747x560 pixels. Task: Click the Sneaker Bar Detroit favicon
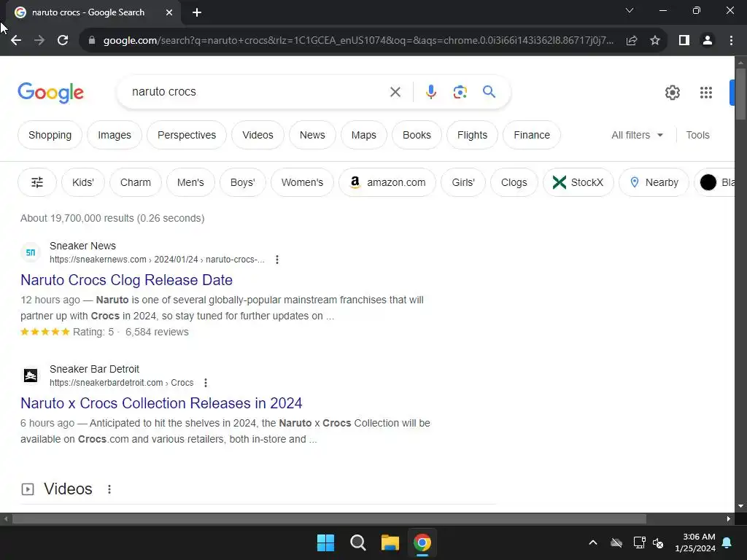31,376
